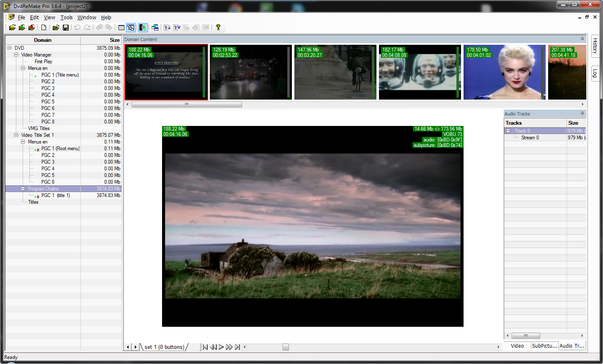The width and height of the screenshot is (603, 364).
Task: Click right arrow beside button set tabs
Action: click(135, 347)
